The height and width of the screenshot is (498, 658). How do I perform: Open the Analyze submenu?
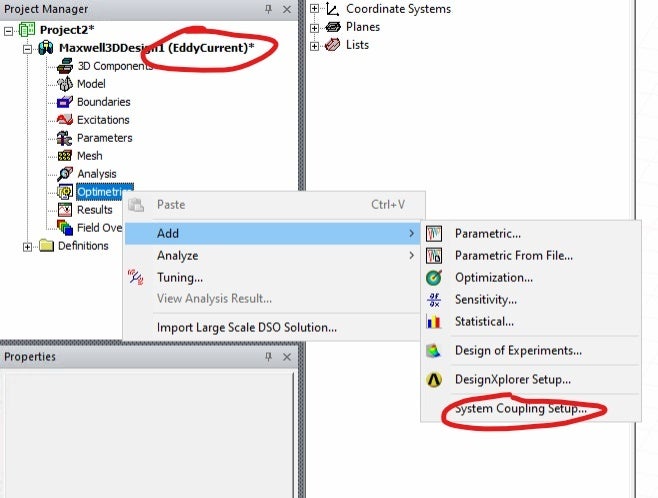point(272,256)
